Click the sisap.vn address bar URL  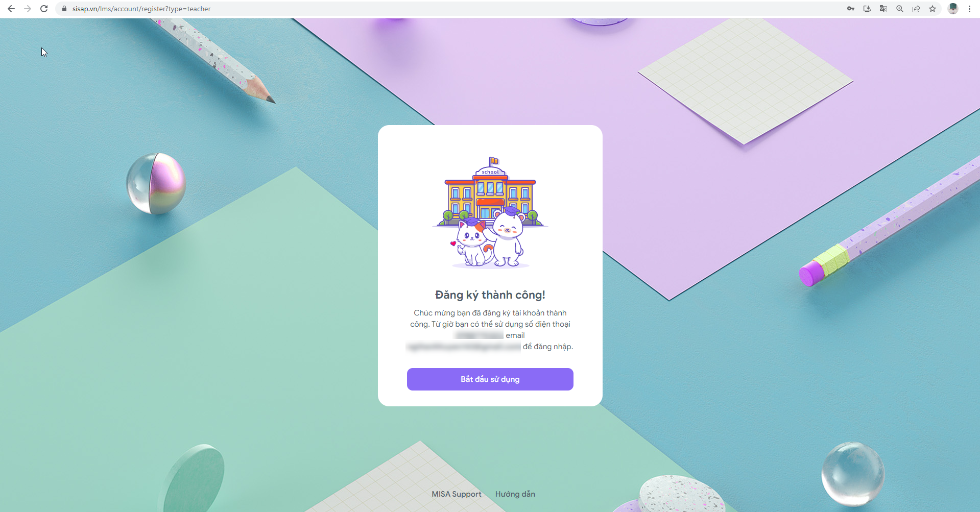(141, 9)
